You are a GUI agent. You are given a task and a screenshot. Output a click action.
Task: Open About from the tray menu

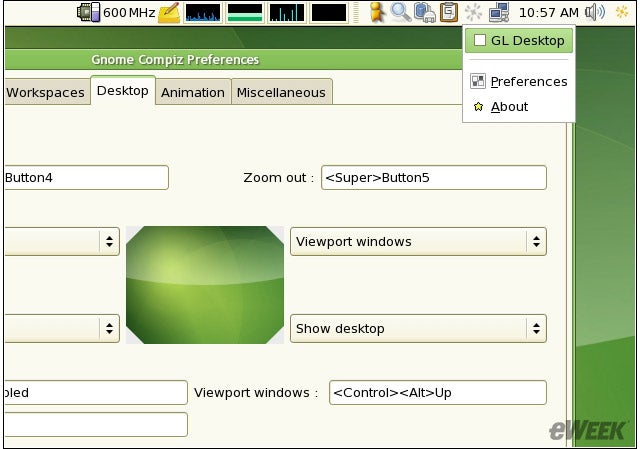pyautogui.click(x=519, y=107)
